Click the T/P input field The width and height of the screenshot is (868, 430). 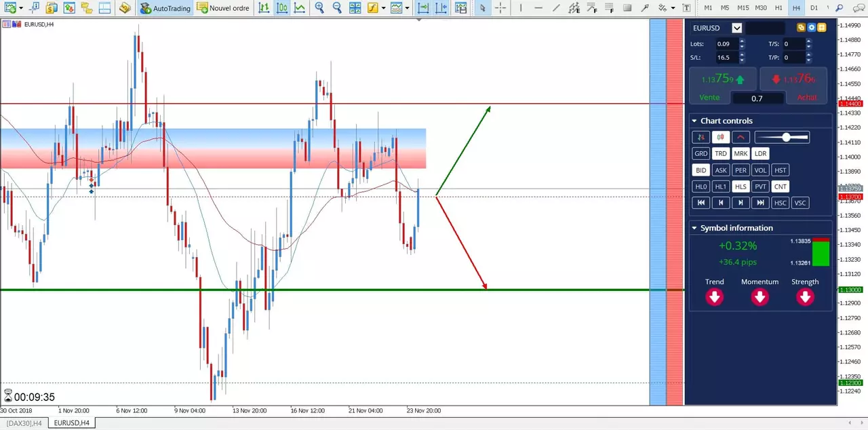pyautogui.click(x=794, y=57)
